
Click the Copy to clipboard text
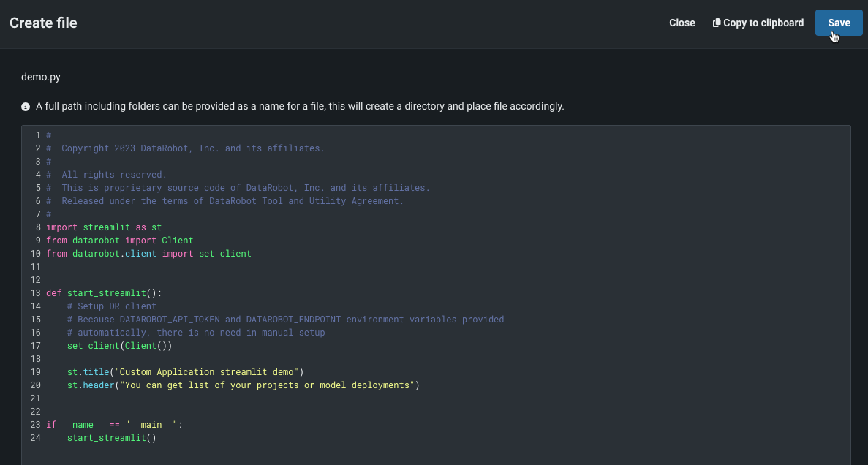point(763,23)
